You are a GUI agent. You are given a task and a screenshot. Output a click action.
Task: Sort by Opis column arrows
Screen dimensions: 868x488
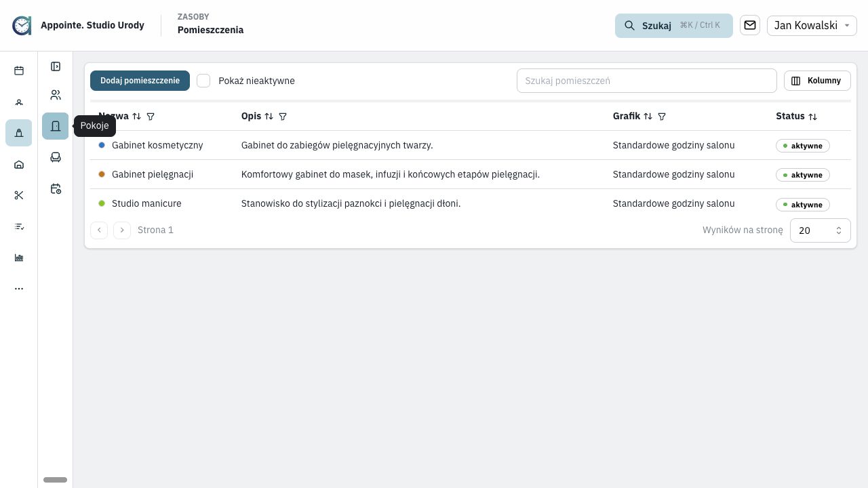tap(269, 117)
